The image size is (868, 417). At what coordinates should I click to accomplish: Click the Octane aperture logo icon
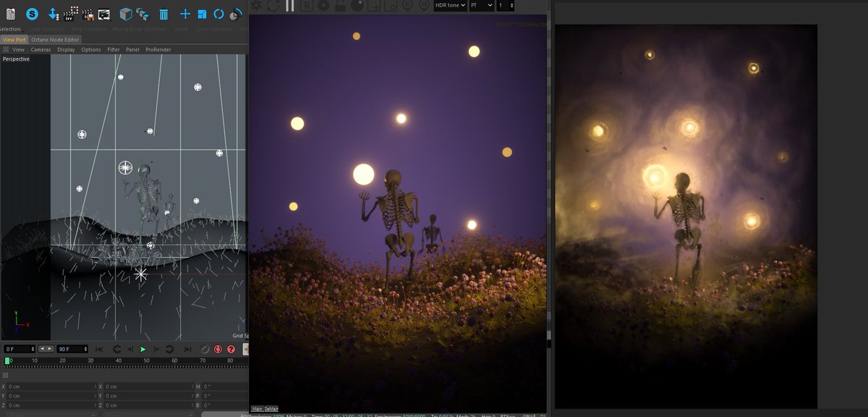pos(256,5)
